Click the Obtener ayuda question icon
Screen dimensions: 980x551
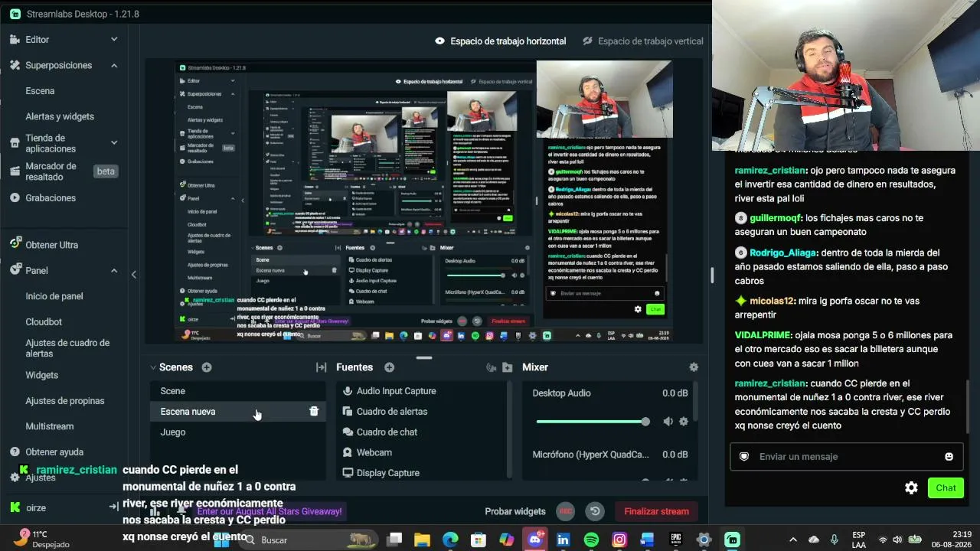point(15,452)
